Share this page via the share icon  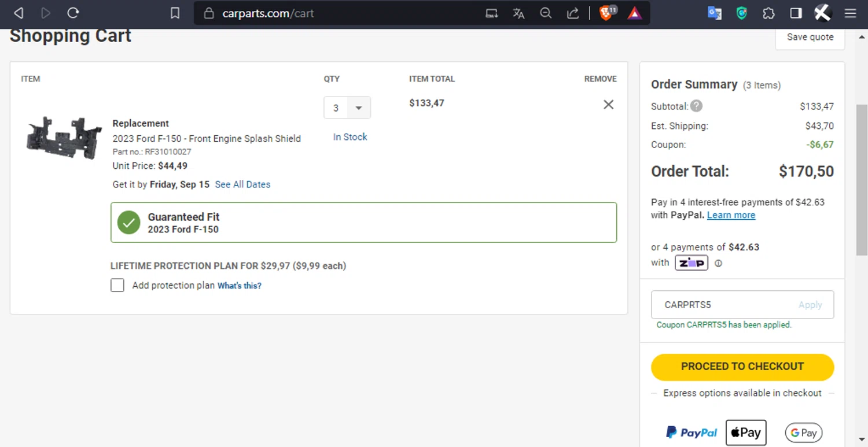point(573,13)
